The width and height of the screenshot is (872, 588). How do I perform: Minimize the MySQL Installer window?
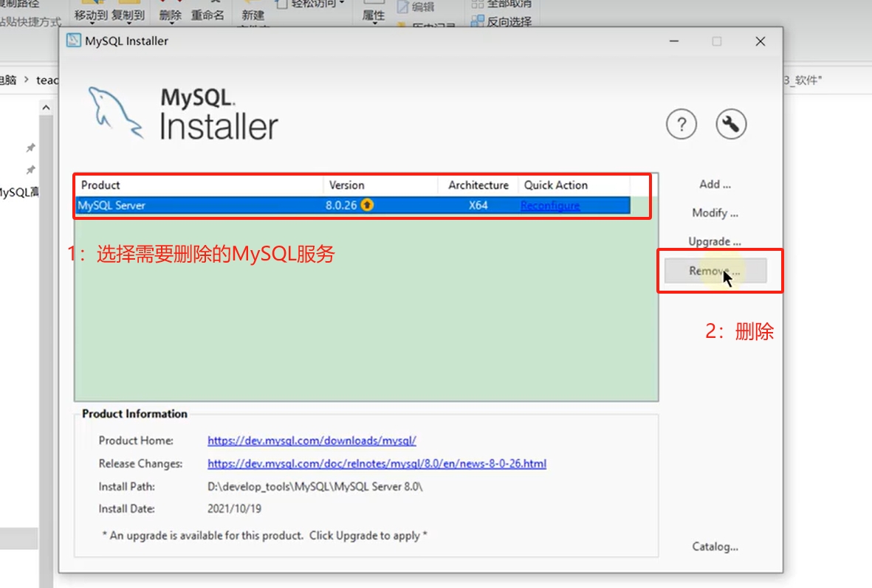tap(674, 41)
